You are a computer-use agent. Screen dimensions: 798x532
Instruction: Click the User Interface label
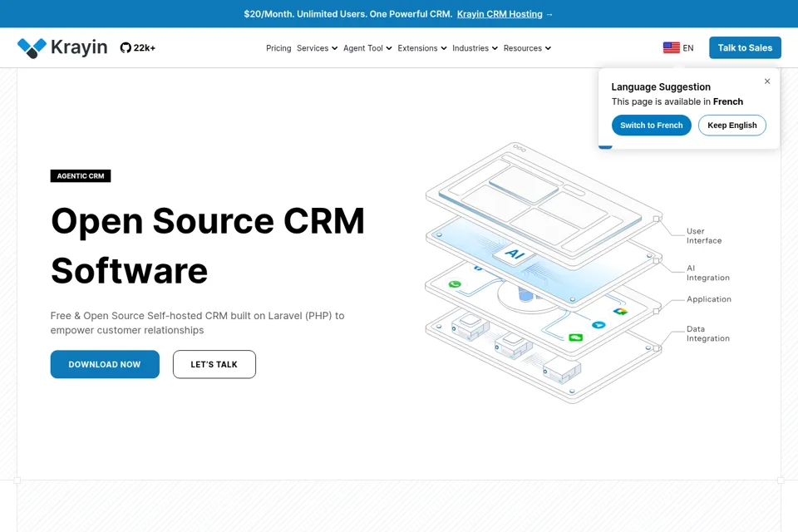(704, 236)
